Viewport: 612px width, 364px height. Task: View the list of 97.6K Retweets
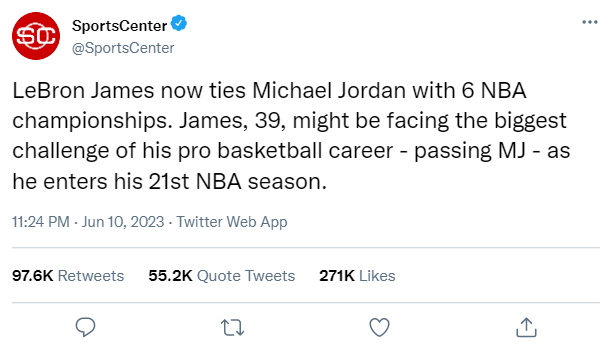[x=68, y=276]
